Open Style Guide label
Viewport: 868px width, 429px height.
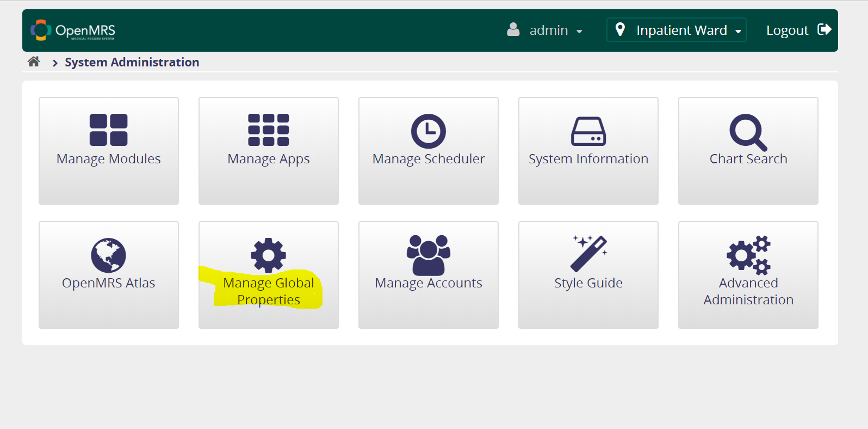click(x=588, y=283)
